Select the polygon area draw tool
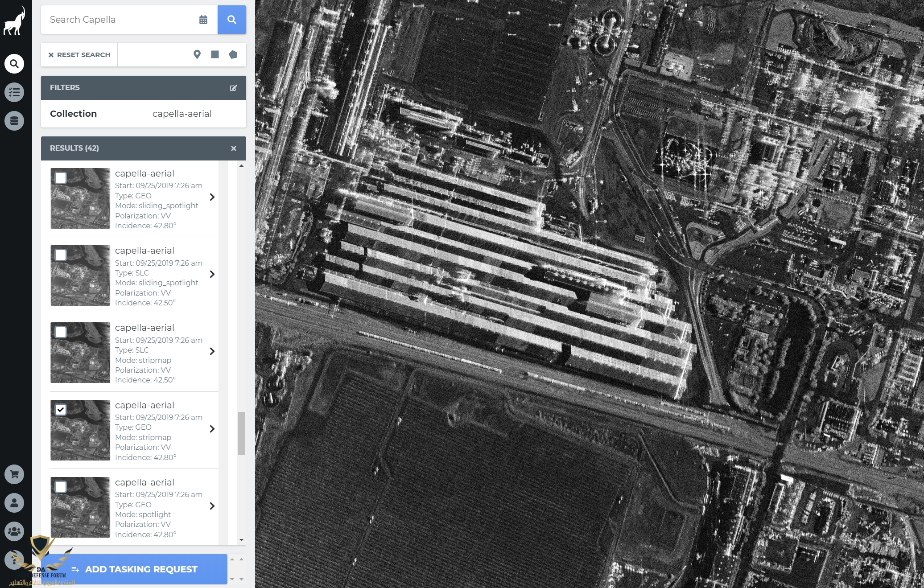This screenshot has width=924, height=588. [233, 54]
